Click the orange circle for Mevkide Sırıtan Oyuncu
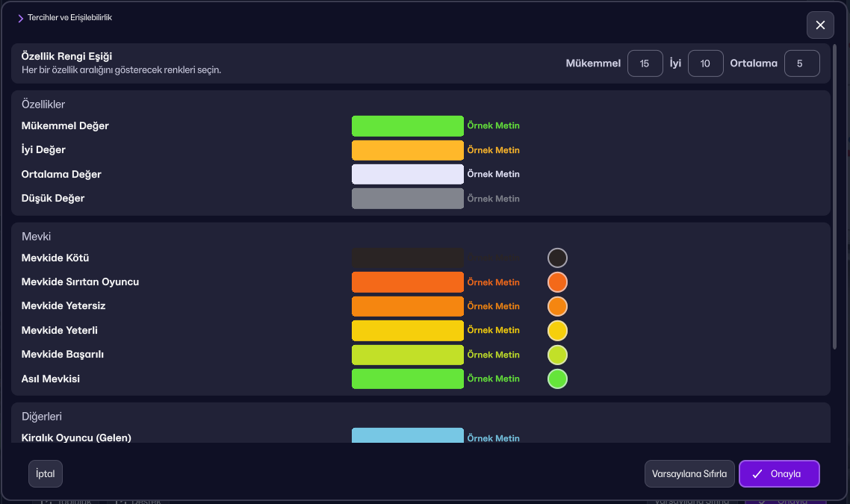The width and height of the screenshot is (850, 504). click(557, 282)
